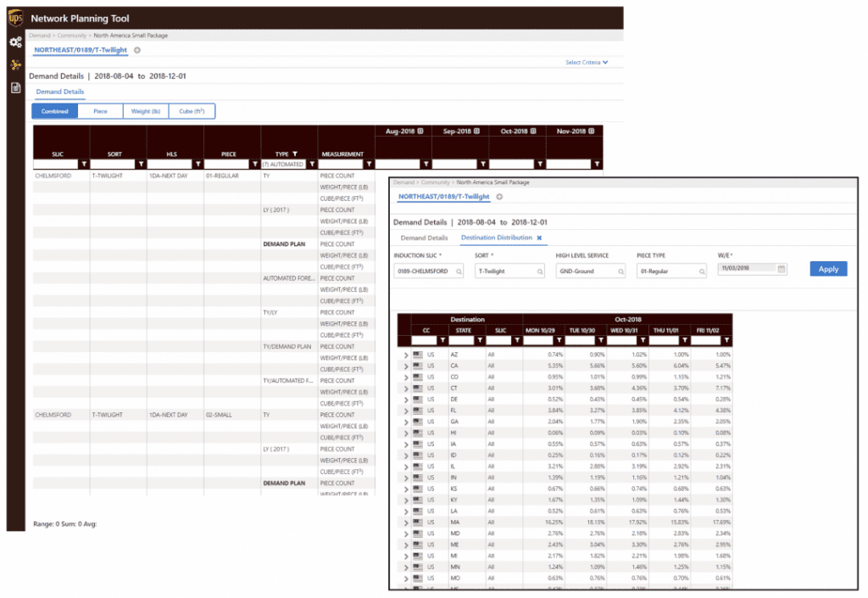This screenshot has width=868, height=598.
Task: Click filter icon beside the TYPE header
Action: pos(295,154)
